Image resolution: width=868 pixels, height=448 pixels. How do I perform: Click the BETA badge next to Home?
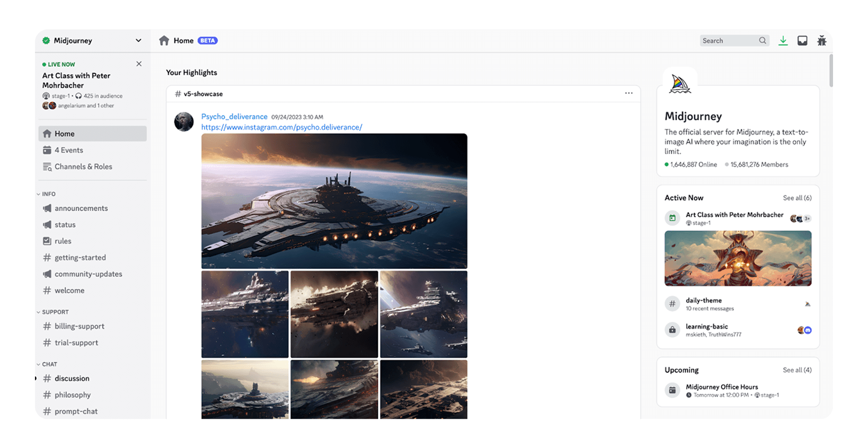coord(208,40)
